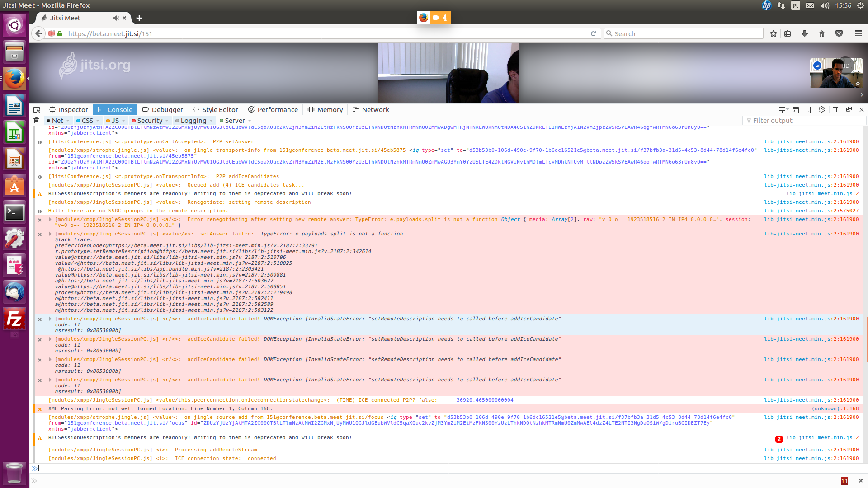The height and width of the screenshot is (488, 868).
Task: Switch to the Inspector tab
Action: pyautogui.click(x=69, y=110)
